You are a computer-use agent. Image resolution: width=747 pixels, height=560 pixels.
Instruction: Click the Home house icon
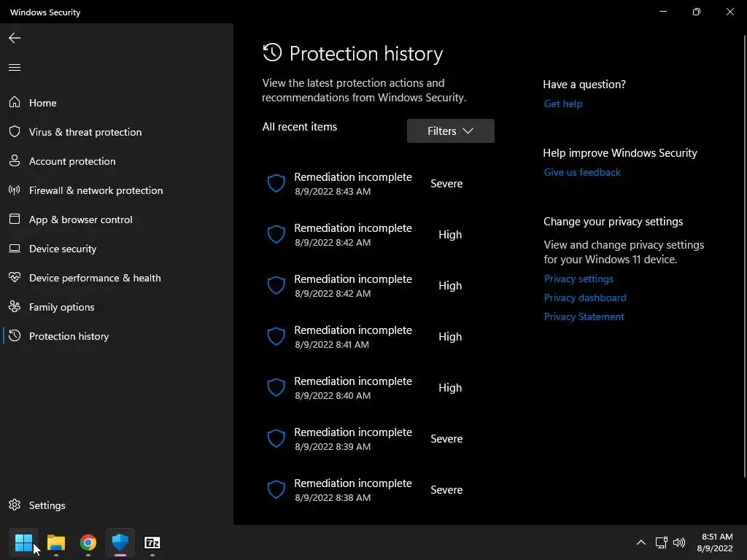(x=15, y=103)
